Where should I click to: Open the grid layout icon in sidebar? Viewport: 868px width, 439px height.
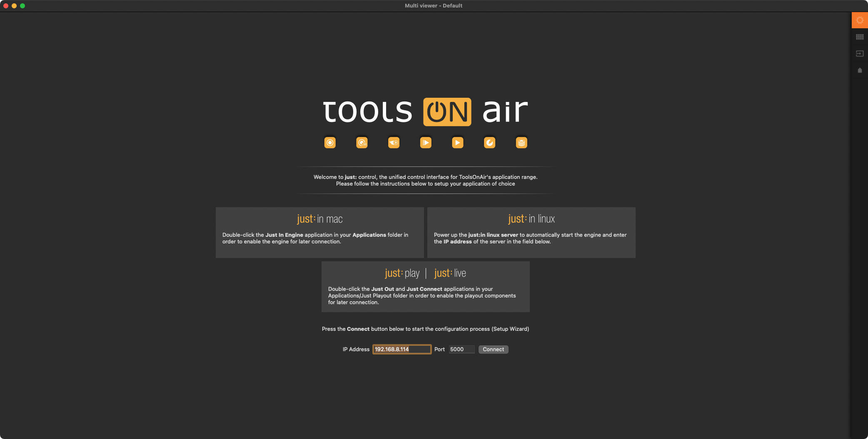point(860,37)
